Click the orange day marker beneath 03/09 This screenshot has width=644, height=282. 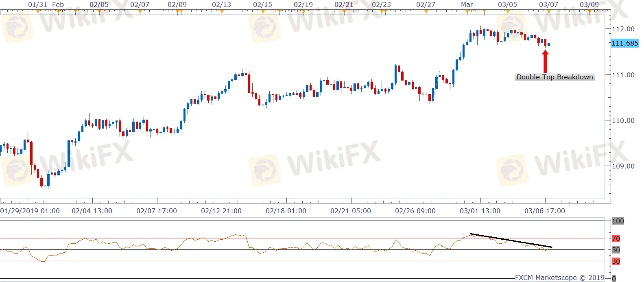[589, 12]
